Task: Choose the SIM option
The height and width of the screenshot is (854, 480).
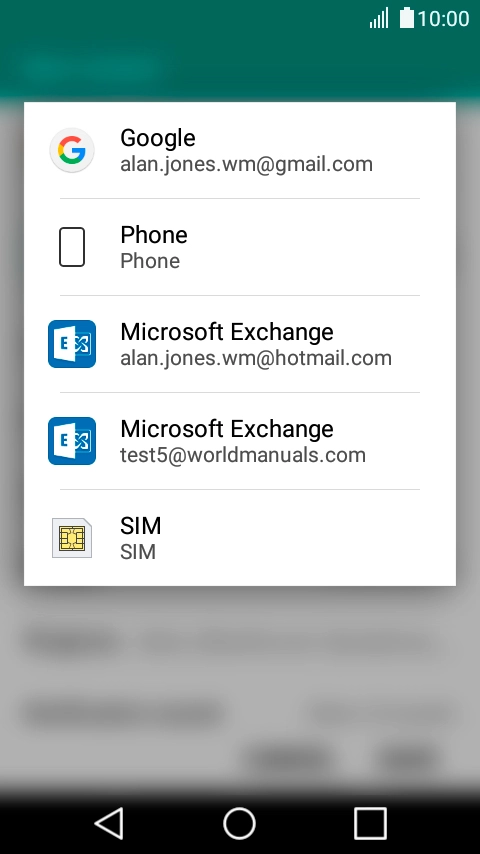Action: [x=240, y=538]
